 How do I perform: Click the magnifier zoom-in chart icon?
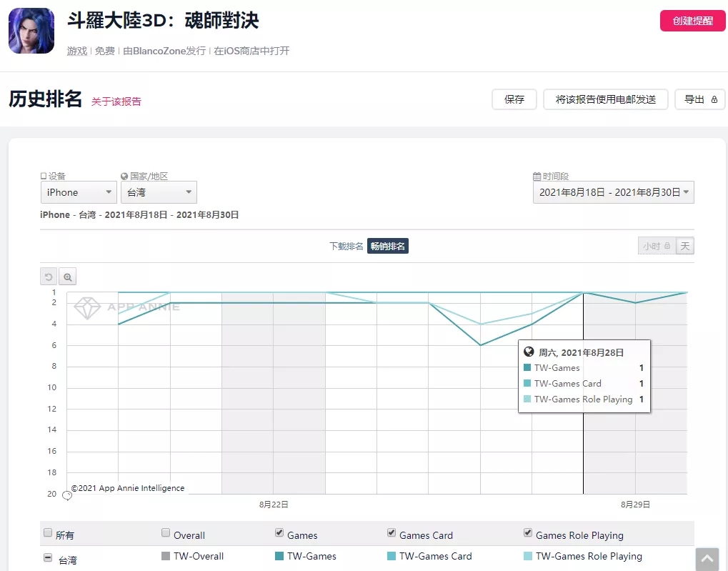click(x=67, y=277)
